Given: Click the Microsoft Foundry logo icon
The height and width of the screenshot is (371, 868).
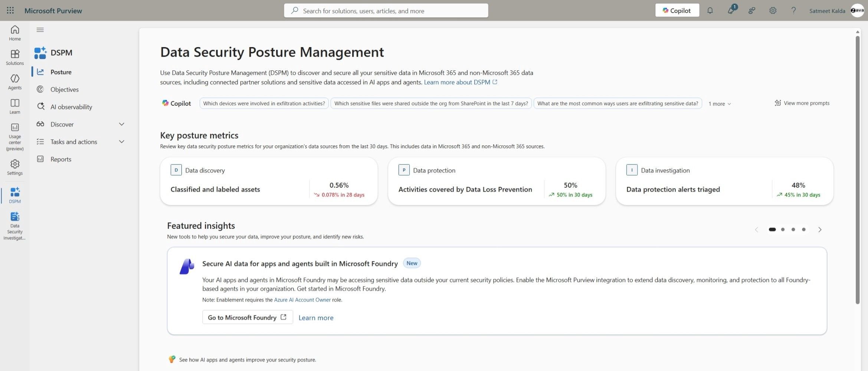Looking at the screenshot, I should [x=187, y=266].
